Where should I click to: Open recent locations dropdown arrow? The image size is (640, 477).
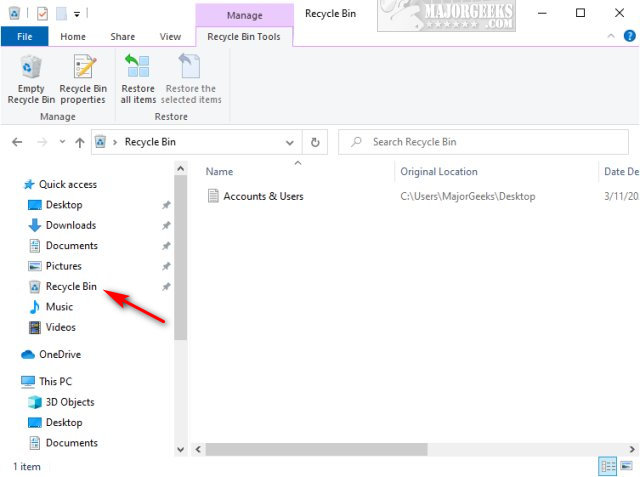(x=60, y=142)
